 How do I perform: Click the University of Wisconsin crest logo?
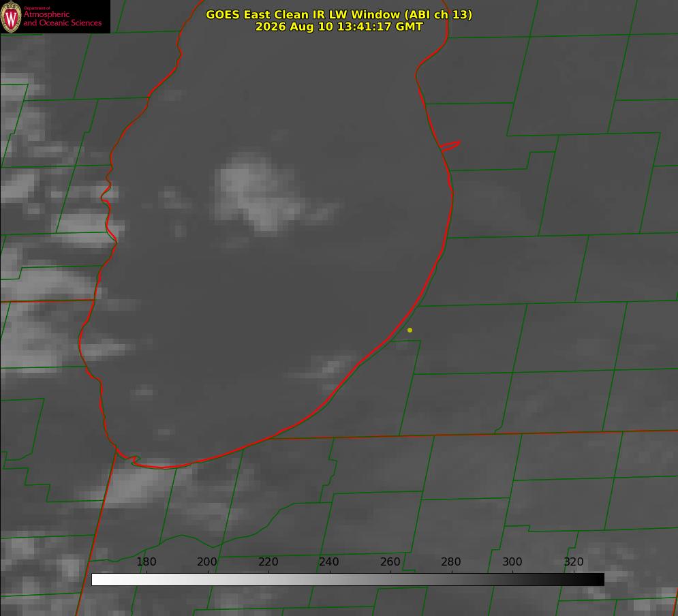coord(11,16)
